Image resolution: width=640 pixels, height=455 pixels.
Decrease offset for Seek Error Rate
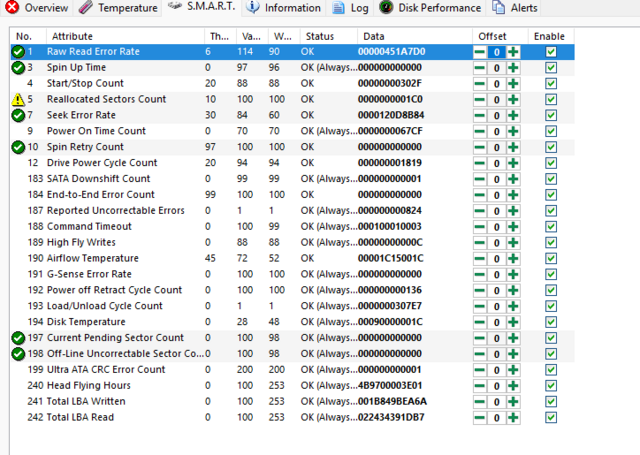point(480,115)
